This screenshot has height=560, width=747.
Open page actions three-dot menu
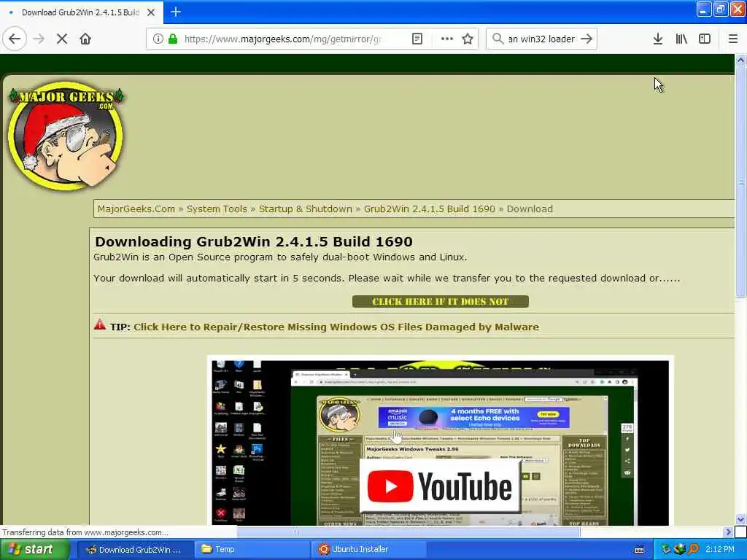447,39
